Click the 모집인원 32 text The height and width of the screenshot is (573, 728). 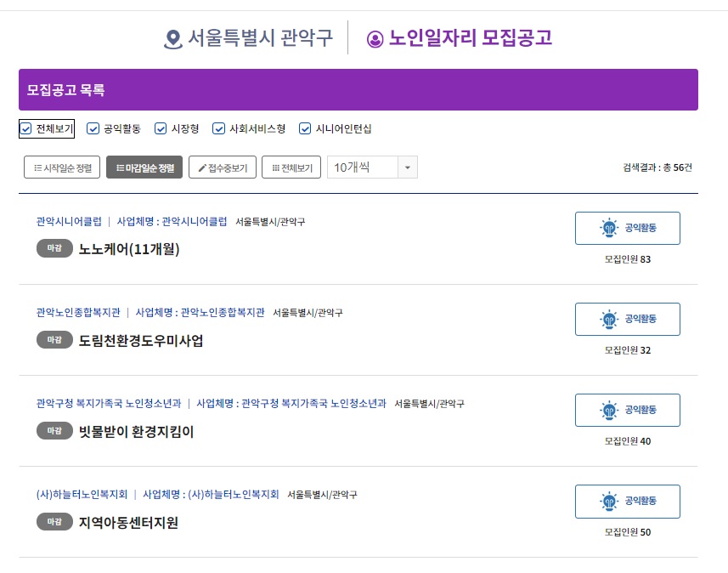click(627, 350)
